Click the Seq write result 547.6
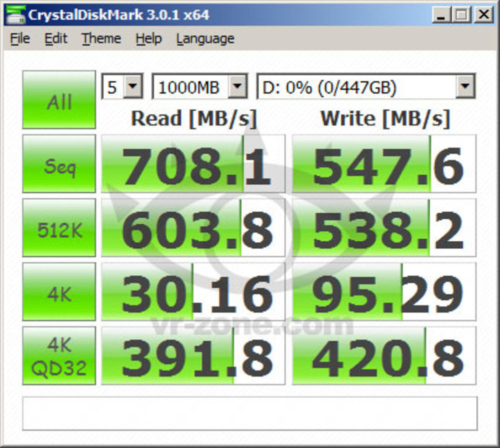500x448 pixels. [384, 164]
